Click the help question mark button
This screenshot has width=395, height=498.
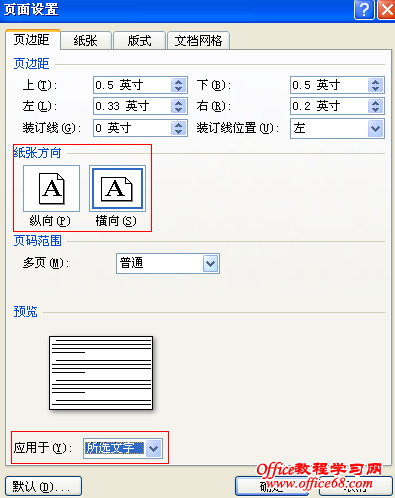tap(364, 10)
